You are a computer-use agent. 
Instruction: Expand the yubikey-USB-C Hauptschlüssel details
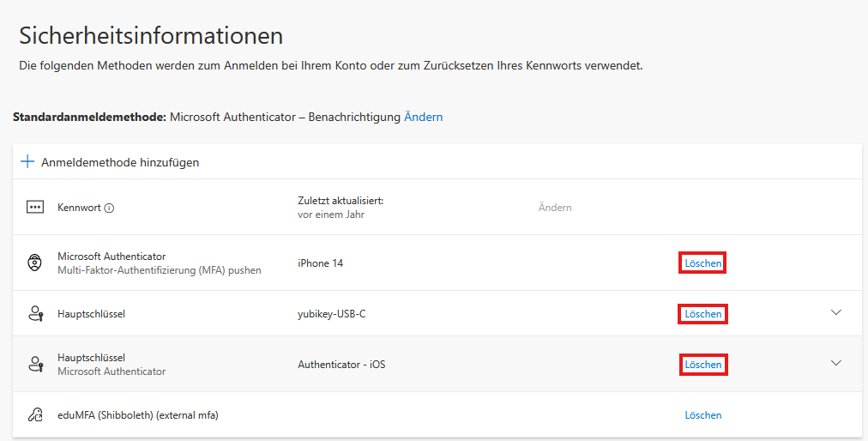(x=837, y=313)
